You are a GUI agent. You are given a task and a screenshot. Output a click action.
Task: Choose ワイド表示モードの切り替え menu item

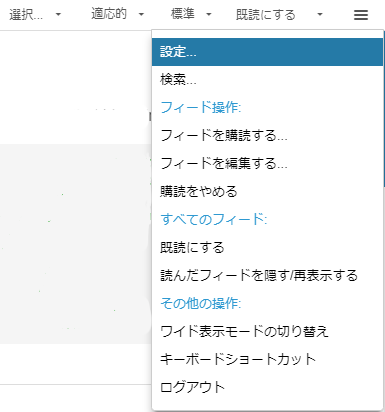(267, 332)
